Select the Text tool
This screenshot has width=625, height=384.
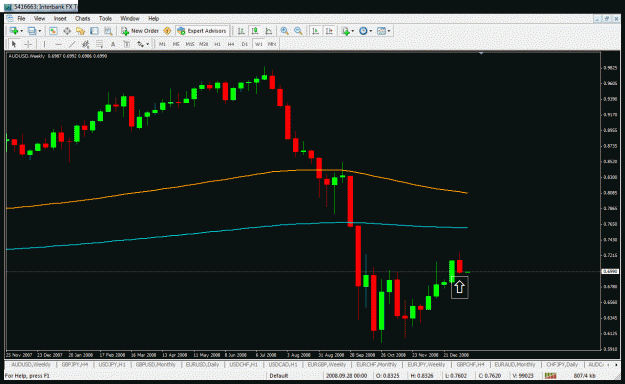pyautogui.click(x=113, y=44)
